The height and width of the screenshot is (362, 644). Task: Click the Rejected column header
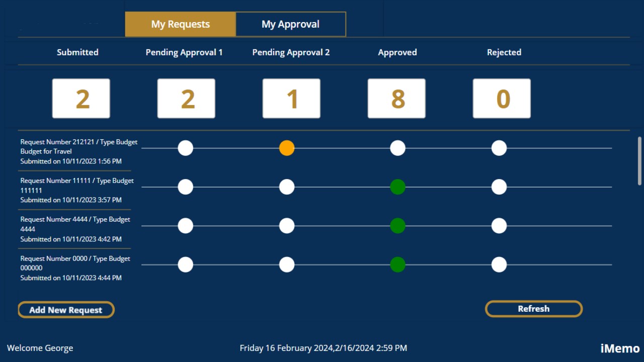click(504, 52)
